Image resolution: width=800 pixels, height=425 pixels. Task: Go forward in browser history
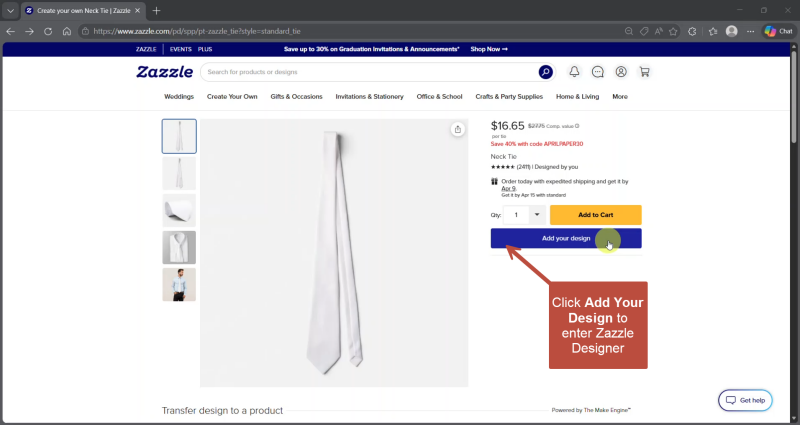30,32
